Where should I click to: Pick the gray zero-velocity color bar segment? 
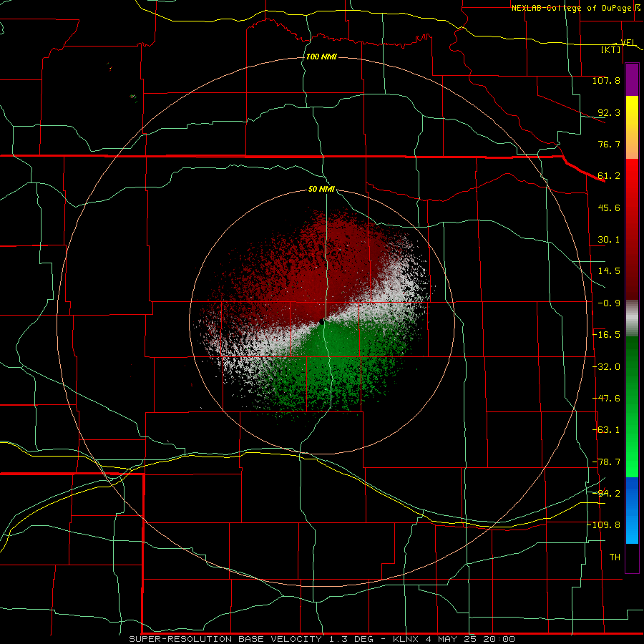632,318
